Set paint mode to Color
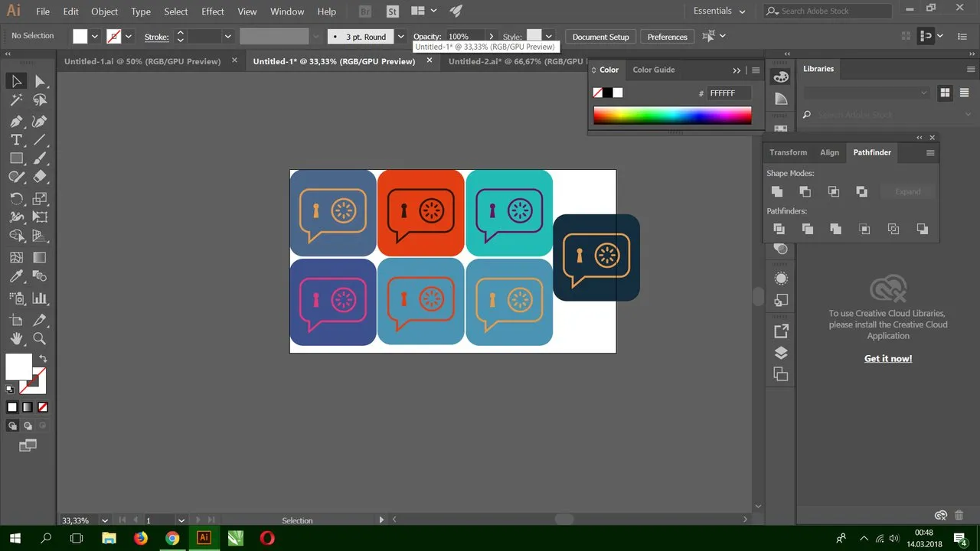 [x=12, y=407]
